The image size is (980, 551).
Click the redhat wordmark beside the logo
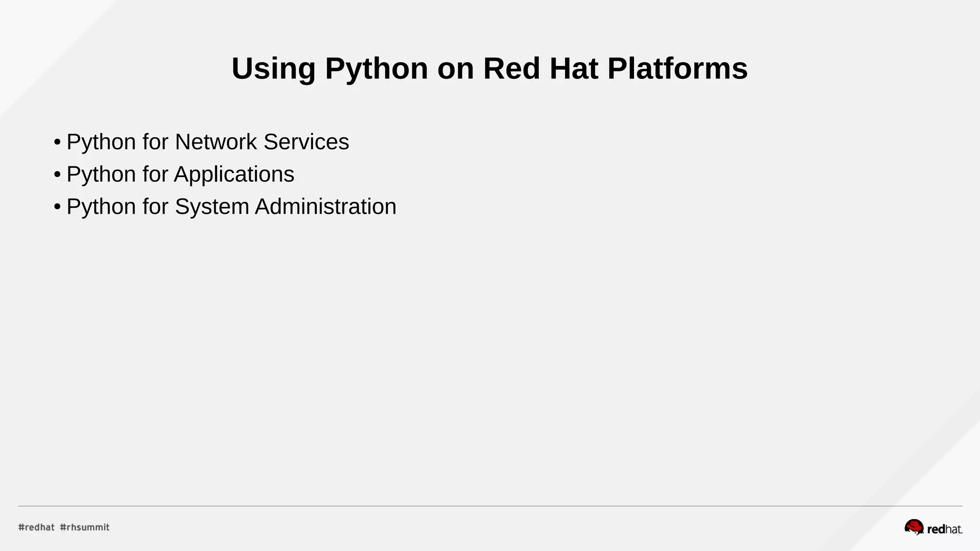coord(944,529)
